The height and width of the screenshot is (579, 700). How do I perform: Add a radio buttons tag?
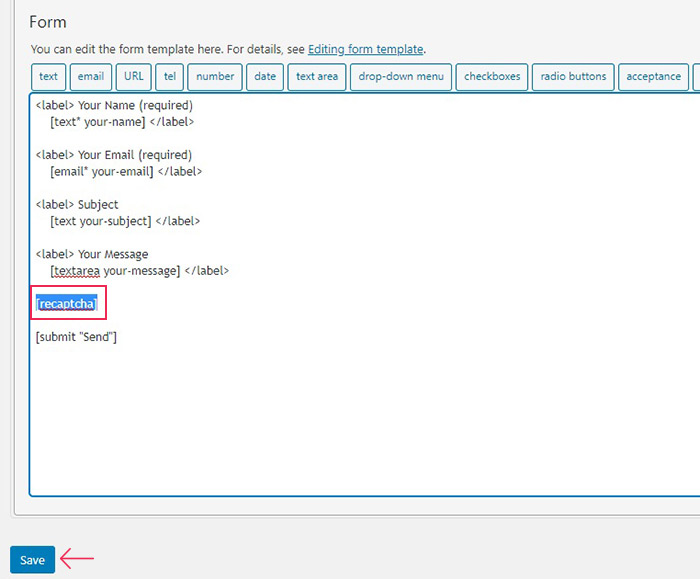tap(573, 77)
